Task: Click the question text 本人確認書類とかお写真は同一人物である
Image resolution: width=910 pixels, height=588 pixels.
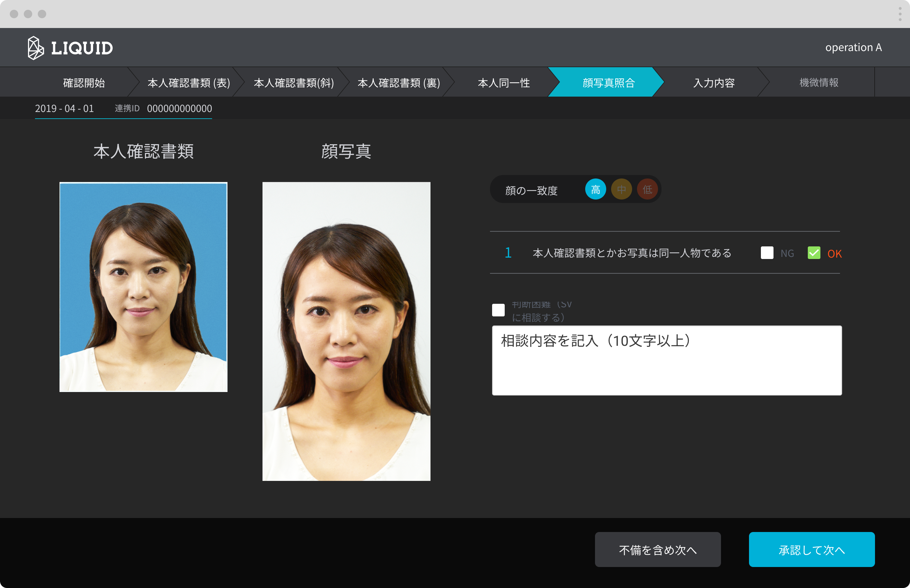Action: coord(632,253)
